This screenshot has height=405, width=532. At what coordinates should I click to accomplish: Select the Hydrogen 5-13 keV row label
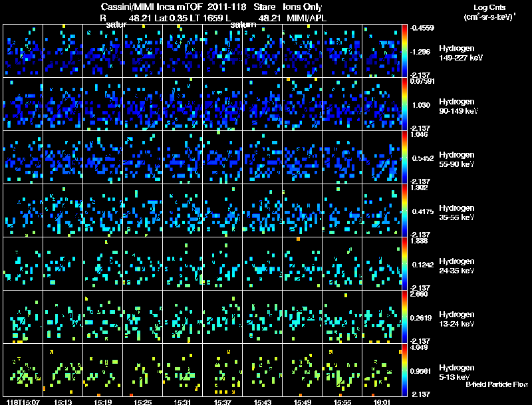(457, 372)
